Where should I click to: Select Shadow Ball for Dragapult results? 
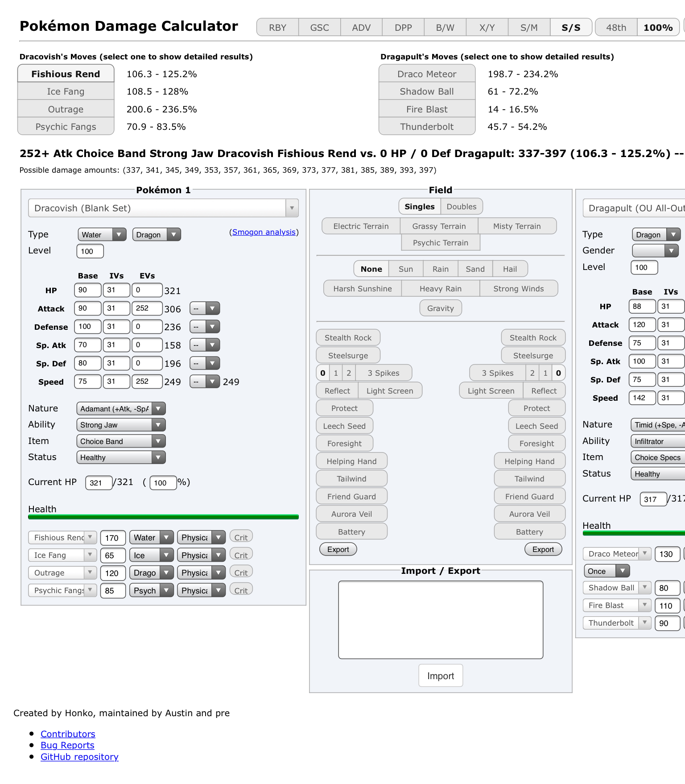(427, 91)
